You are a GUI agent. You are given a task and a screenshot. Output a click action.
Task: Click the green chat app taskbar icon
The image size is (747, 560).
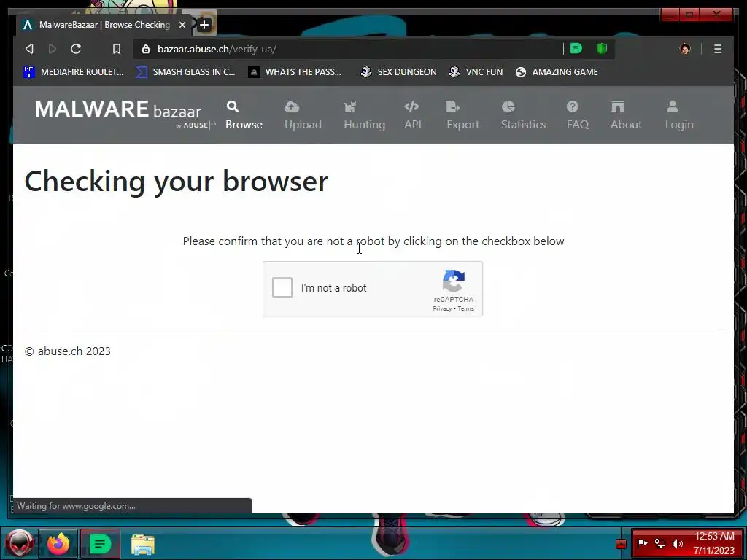(100, 544)
